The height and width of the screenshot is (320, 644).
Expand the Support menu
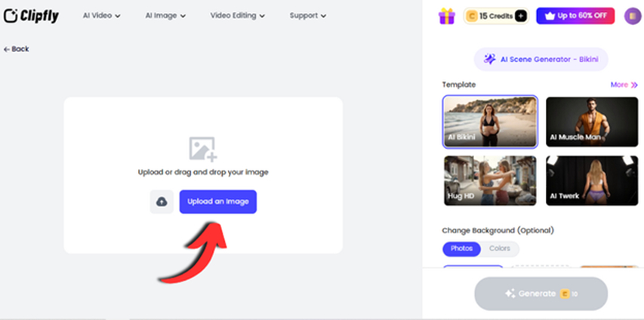[x=307, y=16]
